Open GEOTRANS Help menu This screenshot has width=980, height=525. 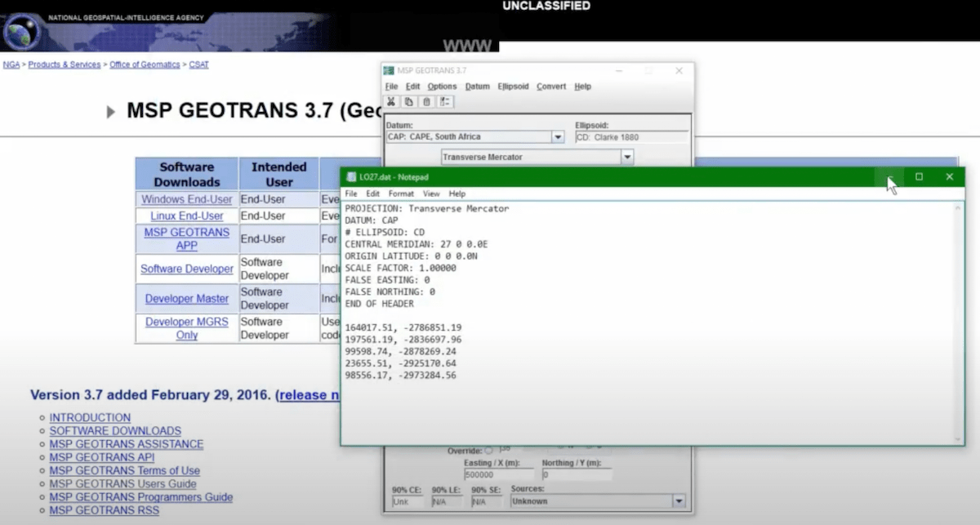[582, 87]
